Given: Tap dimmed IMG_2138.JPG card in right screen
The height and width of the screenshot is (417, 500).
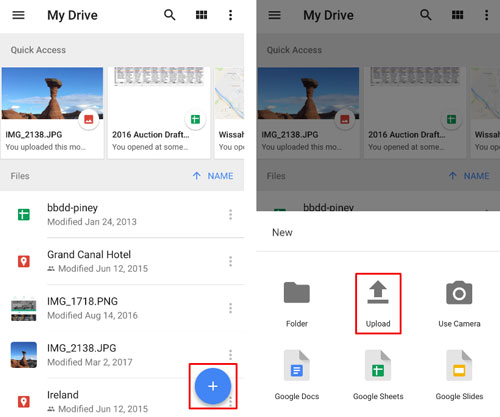Looking at the screenshot, I should tap(308, 113).
